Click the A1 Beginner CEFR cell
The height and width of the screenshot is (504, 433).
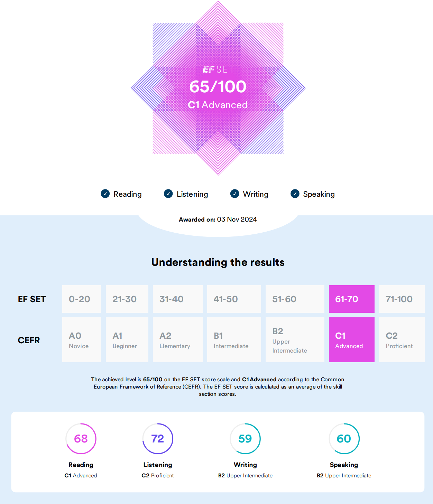point(127,340)
